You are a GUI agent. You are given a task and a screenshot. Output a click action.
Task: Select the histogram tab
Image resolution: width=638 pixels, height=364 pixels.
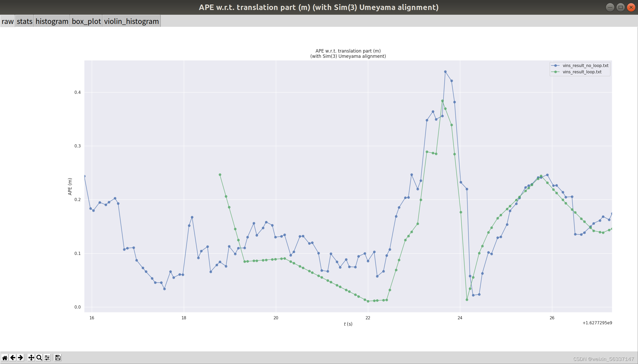coord(52,21)
